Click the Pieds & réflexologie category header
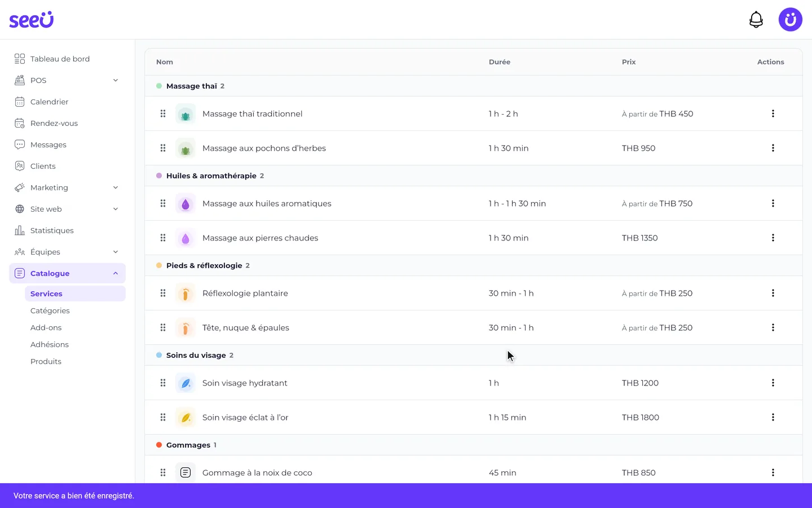812x508 pixels. pos(474,265)
